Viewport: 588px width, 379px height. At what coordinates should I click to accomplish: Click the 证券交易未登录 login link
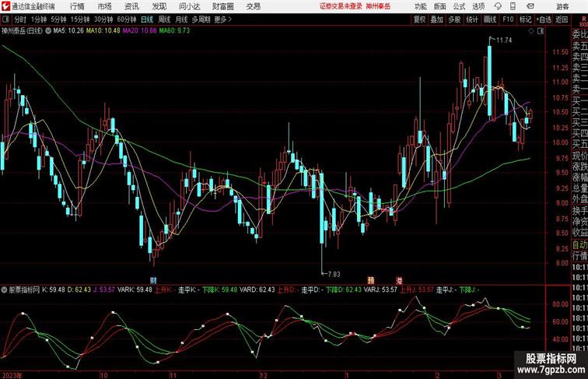pyautogui.click(x=341, y=6)
